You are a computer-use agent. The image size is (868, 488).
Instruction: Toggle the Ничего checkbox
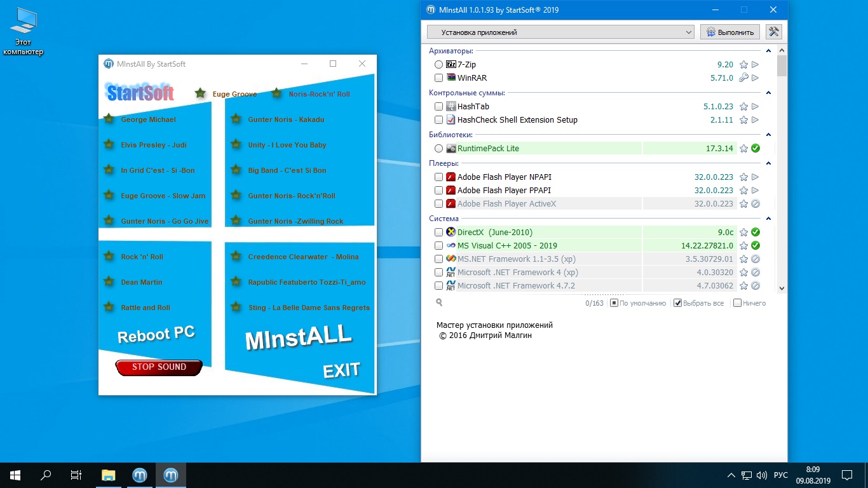pyautogui.click(x=737, y=303)
